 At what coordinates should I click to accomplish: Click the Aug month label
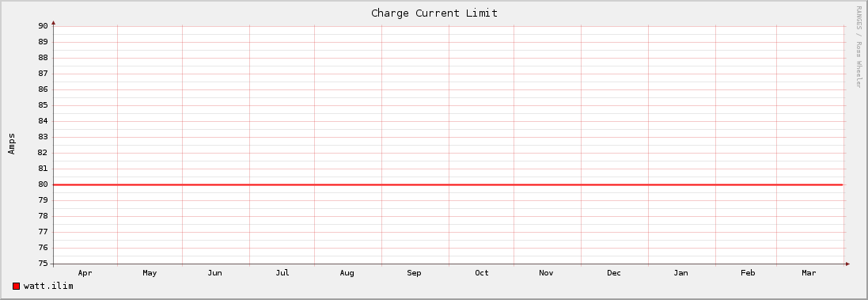click(x=347, y=273)
